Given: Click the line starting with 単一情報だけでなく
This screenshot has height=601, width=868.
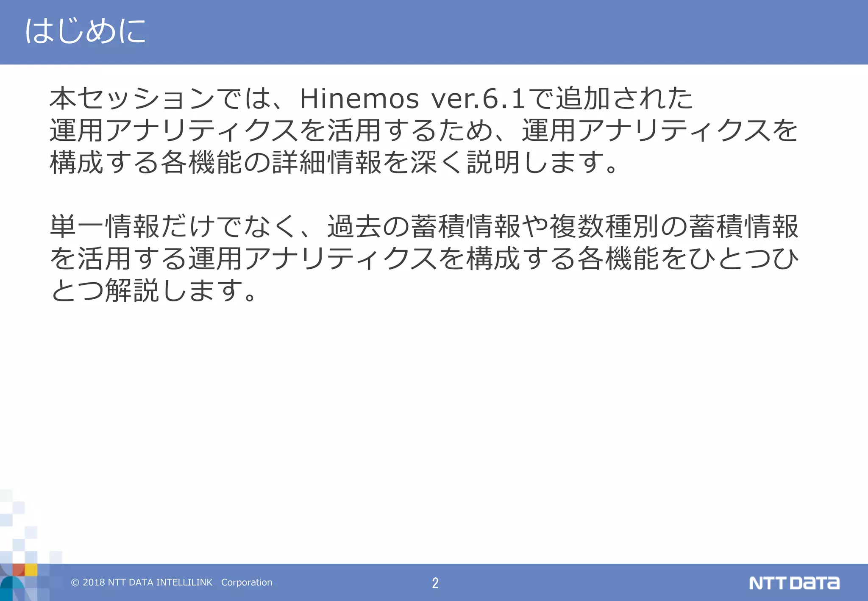Looking at the screenshot, I should [424, 226].
